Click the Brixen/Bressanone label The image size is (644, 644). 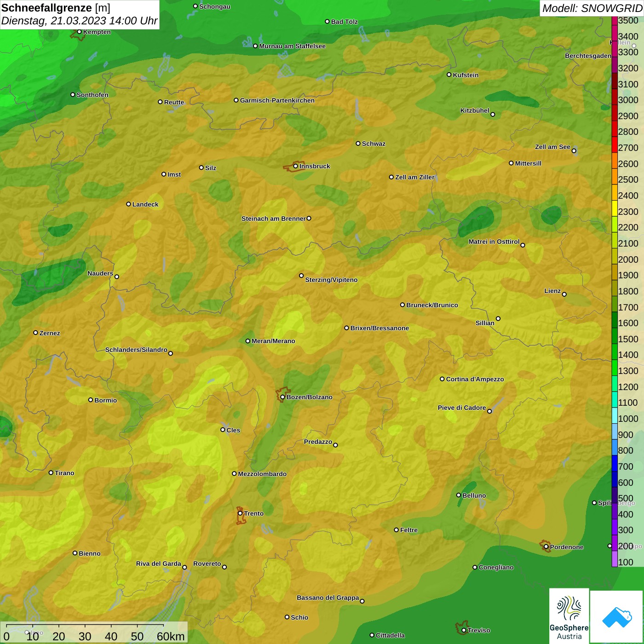coord(379,328)
